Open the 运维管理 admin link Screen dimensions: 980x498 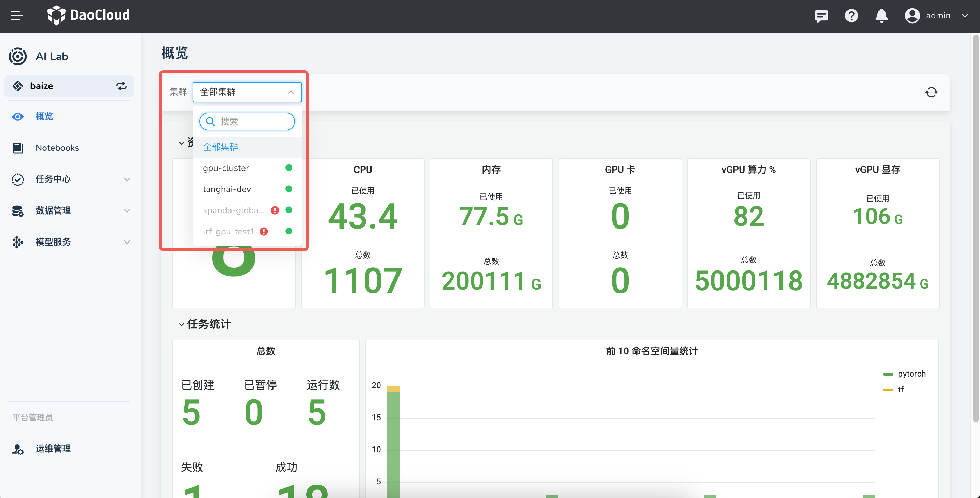(x=53, y=449)
